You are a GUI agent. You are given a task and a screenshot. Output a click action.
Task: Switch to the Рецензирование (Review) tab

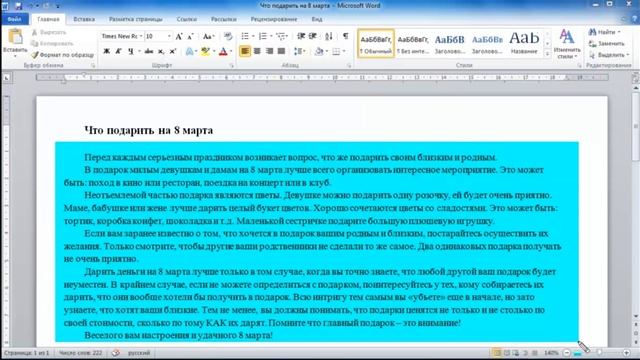tap(274, 19)
